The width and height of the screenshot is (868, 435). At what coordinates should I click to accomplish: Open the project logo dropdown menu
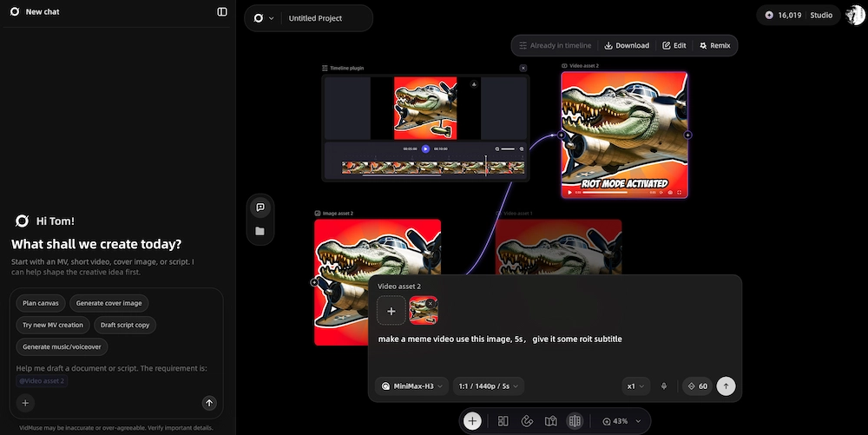pyautogui.click(x=264, y=18)
